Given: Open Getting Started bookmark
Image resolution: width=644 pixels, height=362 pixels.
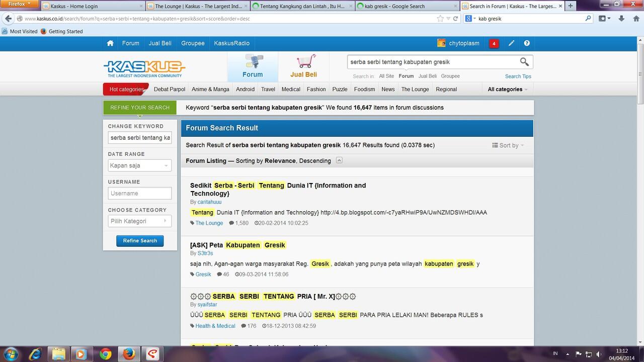Looking at the screenshot, I should click(61, 31).
